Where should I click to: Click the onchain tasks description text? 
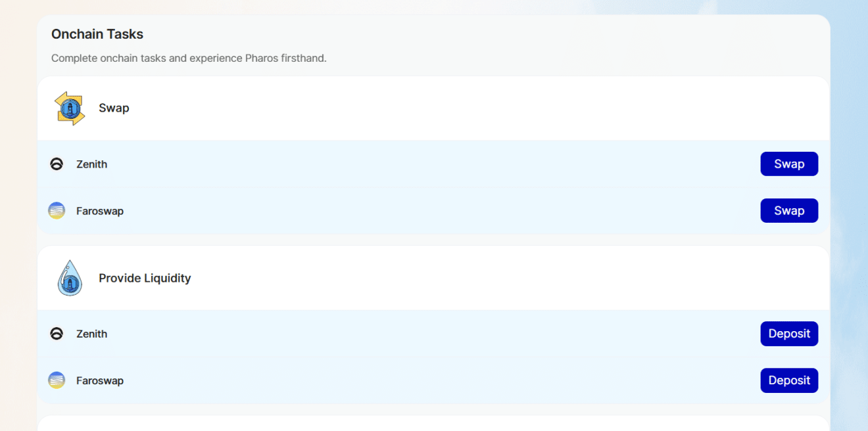click(189, 58)
